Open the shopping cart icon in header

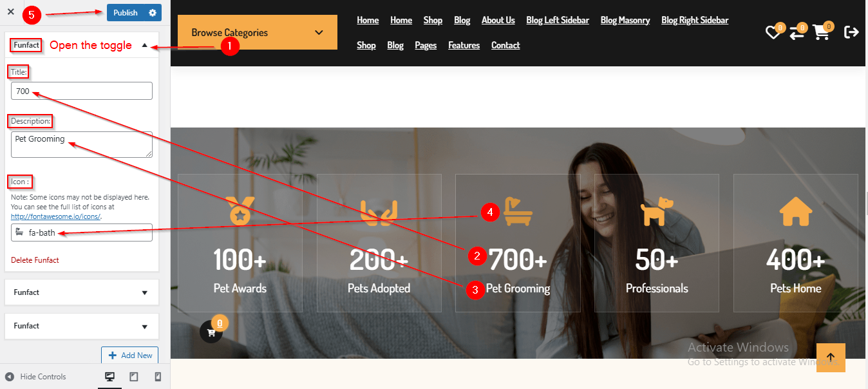coord(821,32)
